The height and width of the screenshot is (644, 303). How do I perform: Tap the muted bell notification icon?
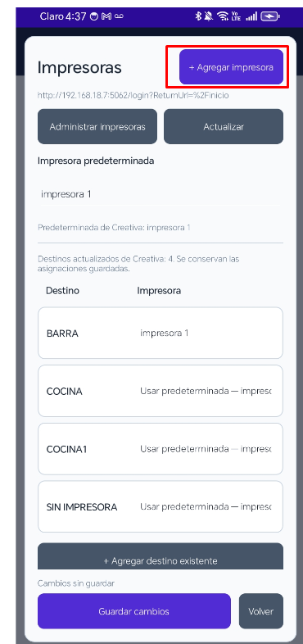tap(209, 16)
